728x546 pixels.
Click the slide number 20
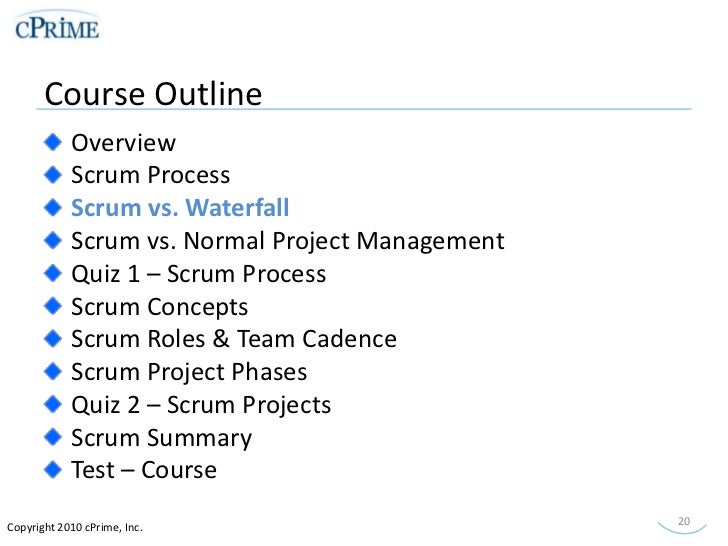[x=684, y=521]
